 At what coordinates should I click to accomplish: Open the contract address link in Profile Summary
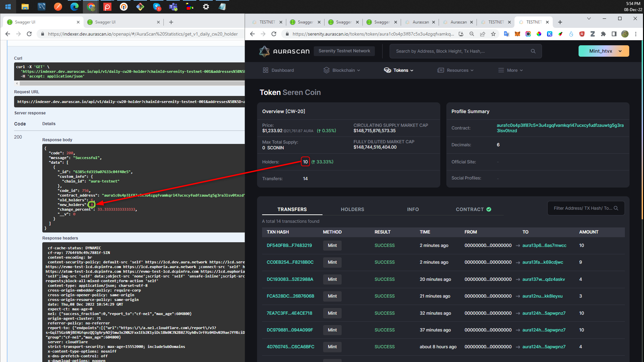[560, 128]
